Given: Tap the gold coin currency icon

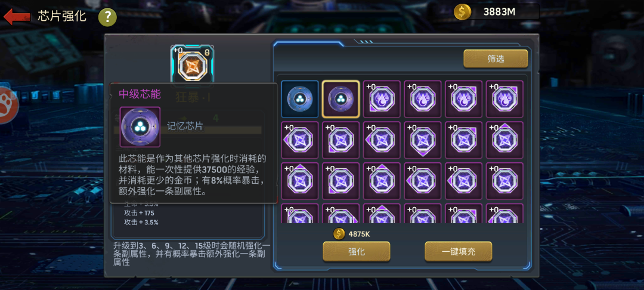Looking at the screenshot, I should [x=463, y=11].
